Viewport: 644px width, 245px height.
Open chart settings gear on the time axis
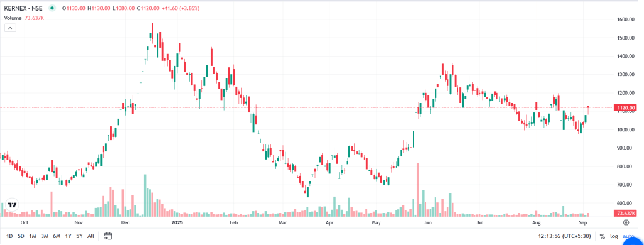[626, 223]
